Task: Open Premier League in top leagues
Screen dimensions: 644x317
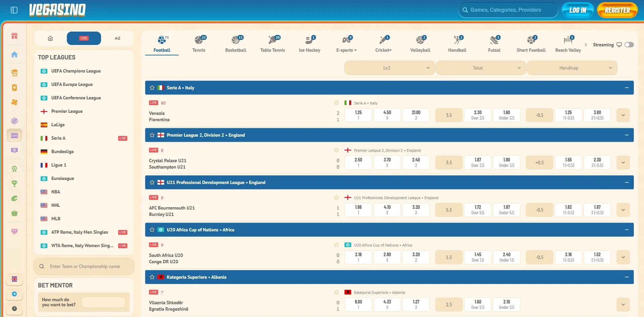Action: coord(67,111)
